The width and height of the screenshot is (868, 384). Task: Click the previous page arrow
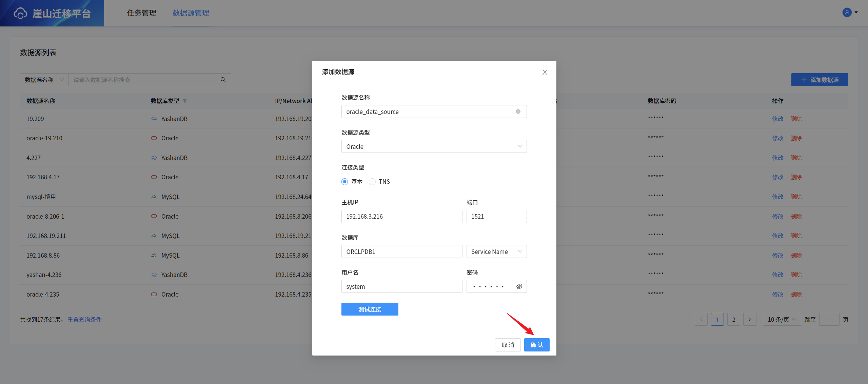click(701, 319)
